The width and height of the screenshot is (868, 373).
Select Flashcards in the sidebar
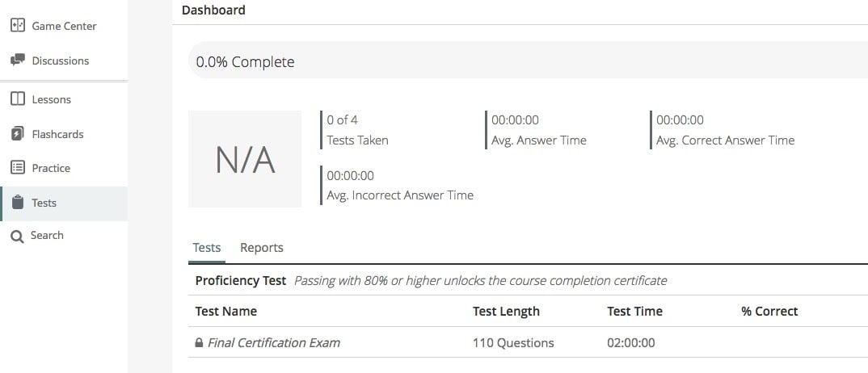pos(57,134)
